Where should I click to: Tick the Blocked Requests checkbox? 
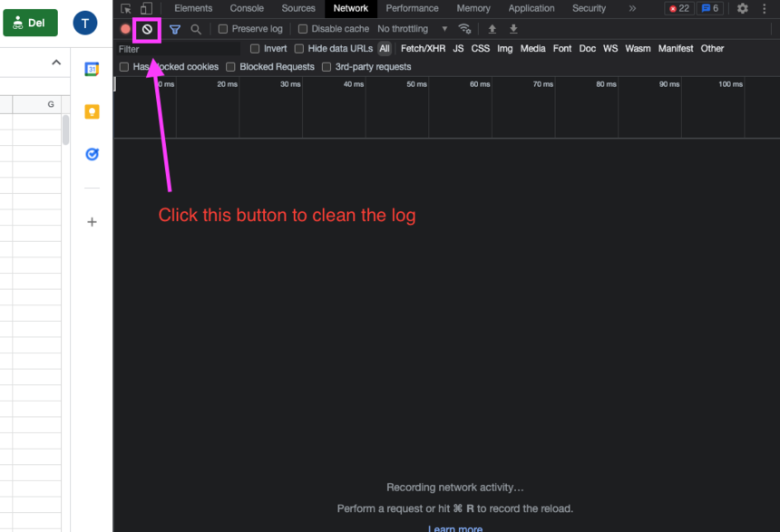[230, 67]
